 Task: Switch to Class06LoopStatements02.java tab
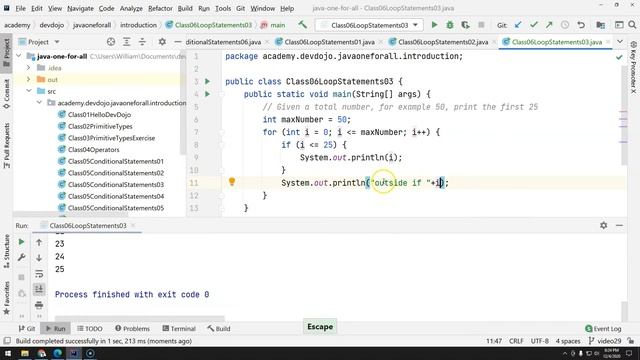[x=442, y=42]
